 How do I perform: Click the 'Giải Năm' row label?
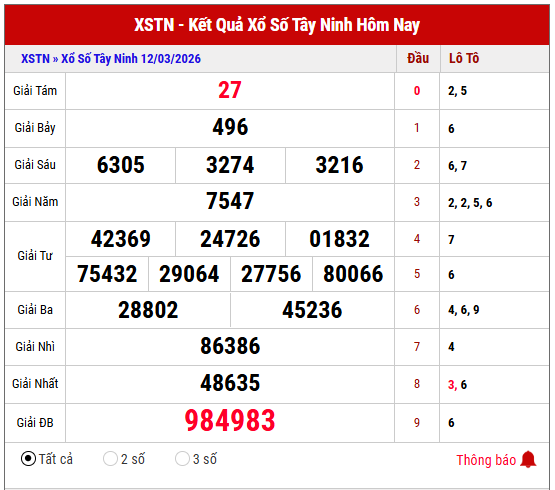[x=35, y=202]
